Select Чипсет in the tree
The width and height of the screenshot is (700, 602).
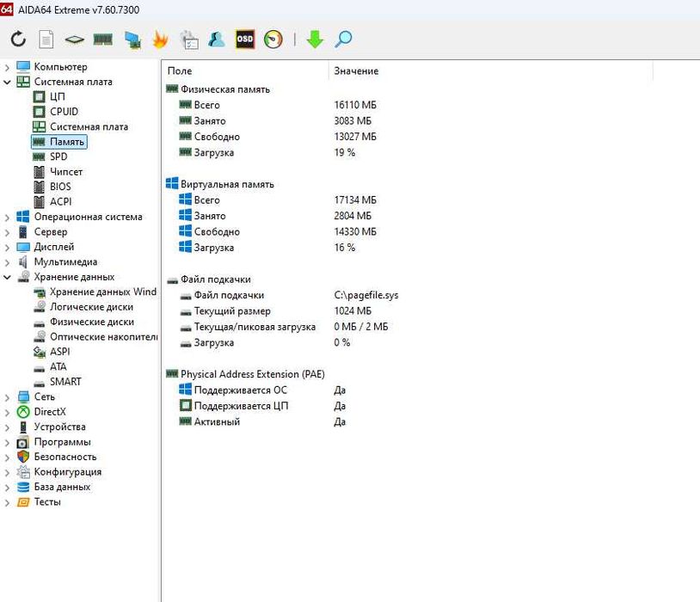pyautogui.click(x=66, y=171)
